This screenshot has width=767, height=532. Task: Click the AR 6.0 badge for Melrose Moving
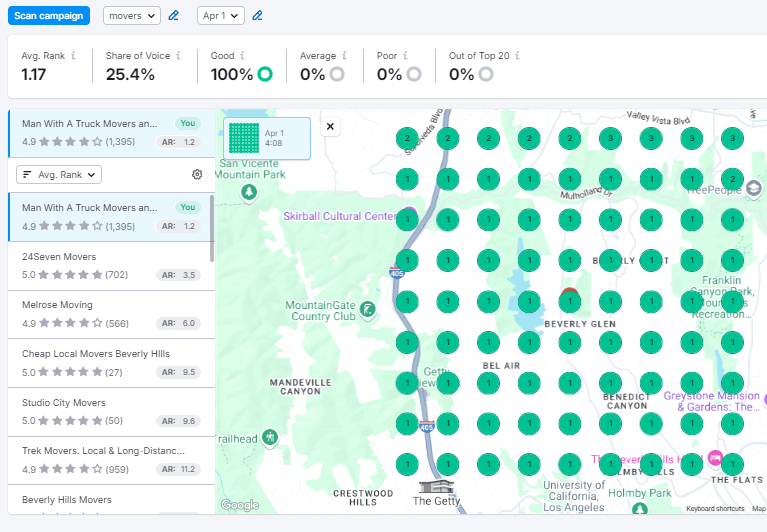pyautogui.click(x=179, y=323)
